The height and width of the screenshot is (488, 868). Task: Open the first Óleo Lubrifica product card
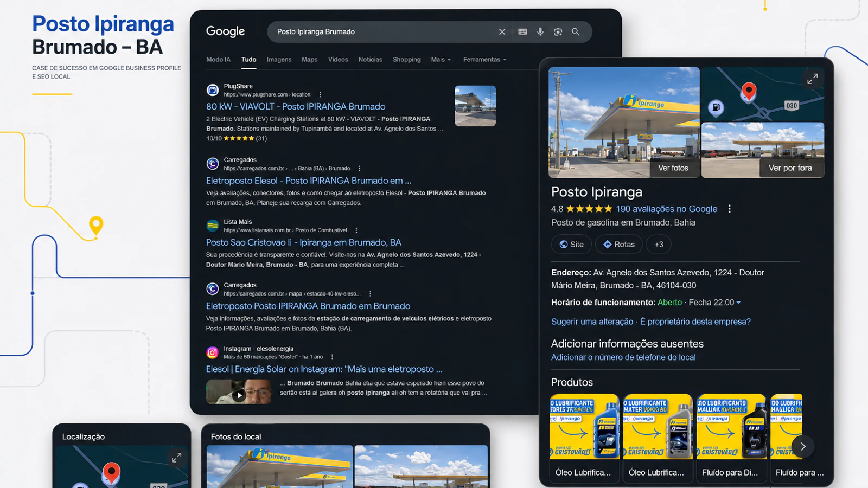click(584, 438)
